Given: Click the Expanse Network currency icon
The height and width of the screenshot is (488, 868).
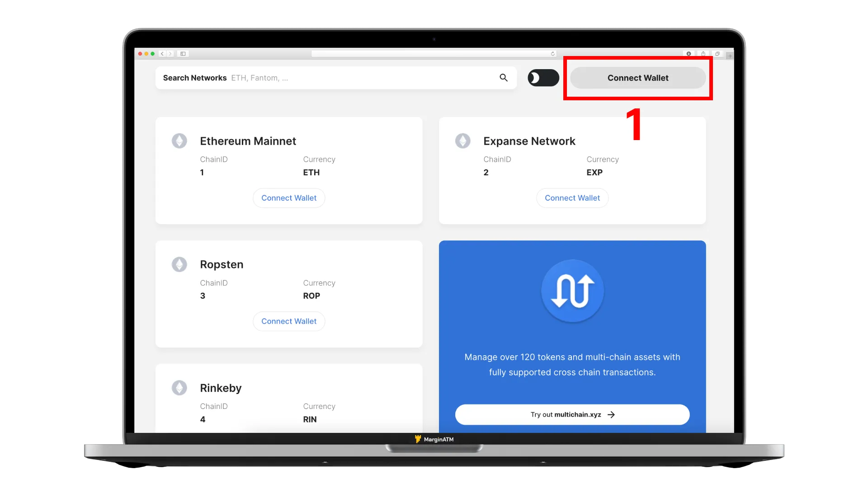Looking at the screenshot, I should [x=462, y=141].
